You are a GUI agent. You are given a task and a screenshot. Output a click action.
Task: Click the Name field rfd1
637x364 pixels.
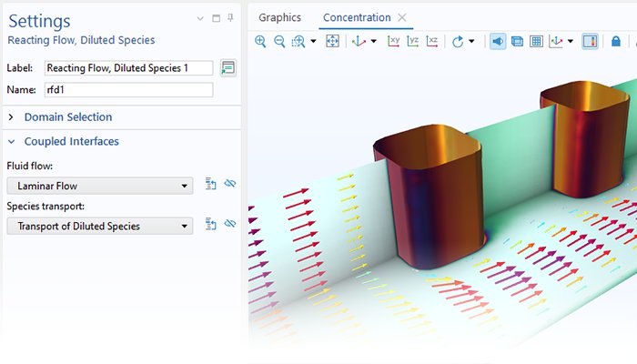(128, 90)
